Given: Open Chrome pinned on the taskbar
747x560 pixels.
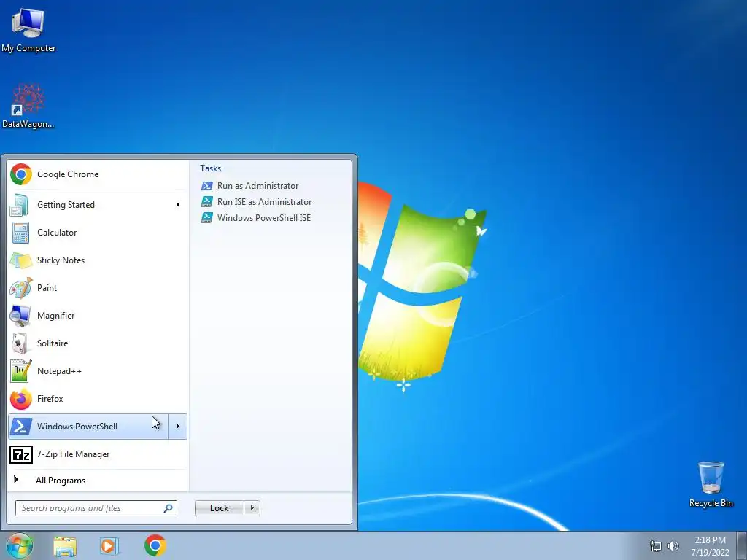Looking at the screenshot, I should coord(155,545).
